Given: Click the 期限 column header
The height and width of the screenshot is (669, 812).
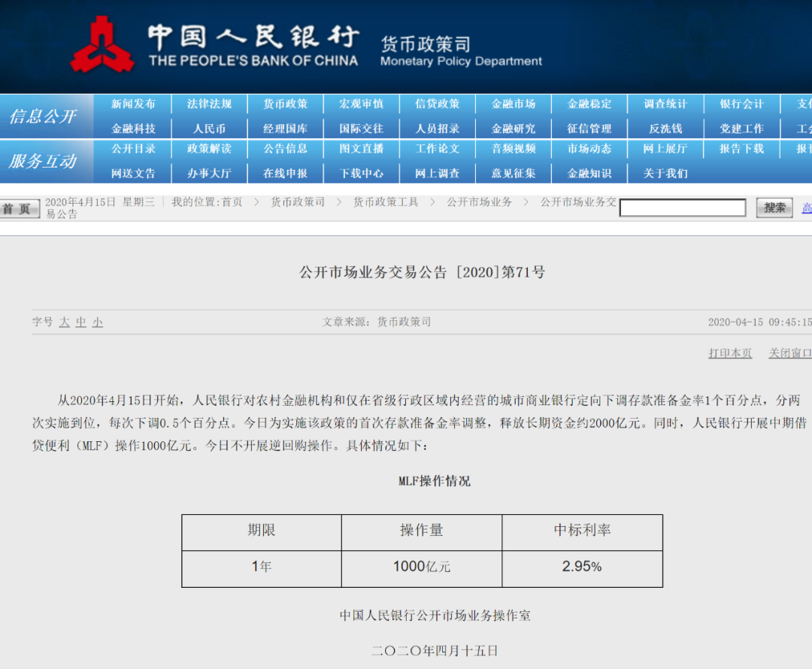Looking at the screenshot, I should [262, 532].
